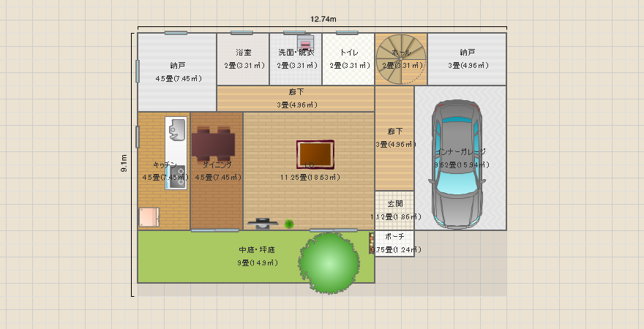Click the TV stand in the living room
The height and width of the screenshot is (329, 644).
[x=262, y=220]
